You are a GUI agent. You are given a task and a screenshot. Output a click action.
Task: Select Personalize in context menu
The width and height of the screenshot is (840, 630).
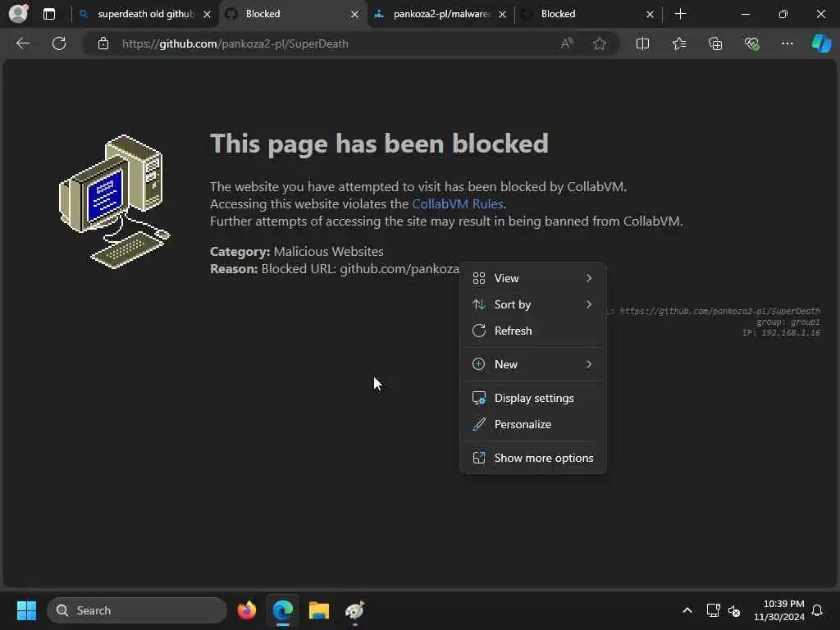point(533,424)
